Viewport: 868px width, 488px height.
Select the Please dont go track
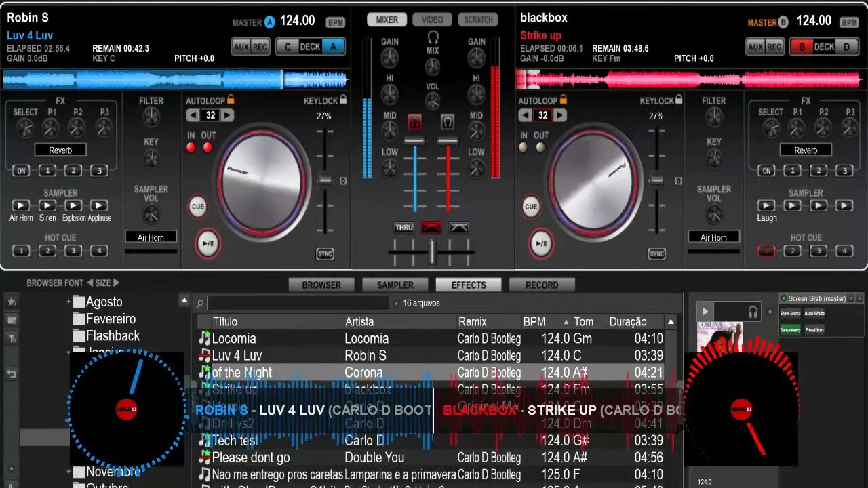click(x=432, y=457)
